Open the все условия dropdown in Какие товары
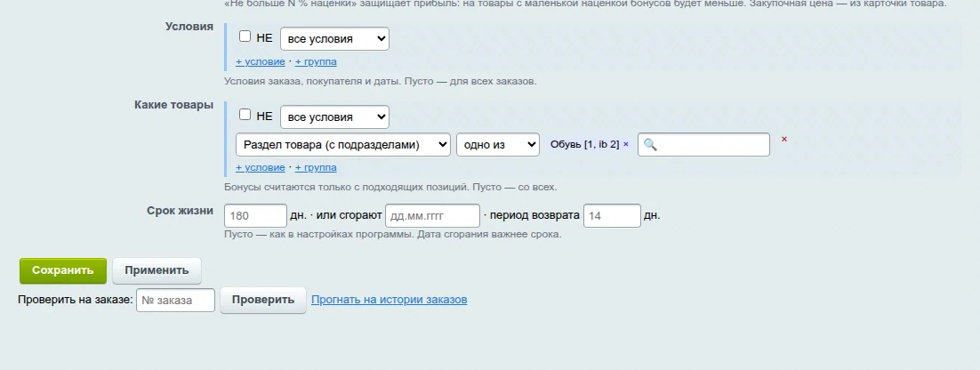Screen dimensions: 980x370 [x=334, y=117]
